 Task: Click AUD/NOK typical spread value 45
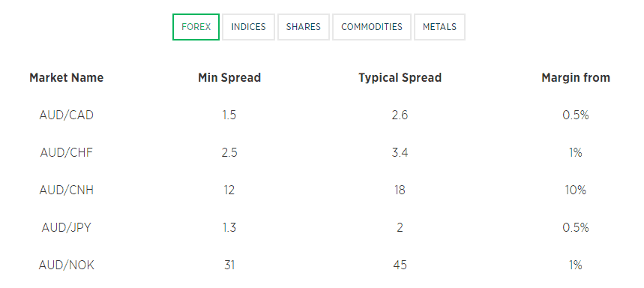[400, 265]
